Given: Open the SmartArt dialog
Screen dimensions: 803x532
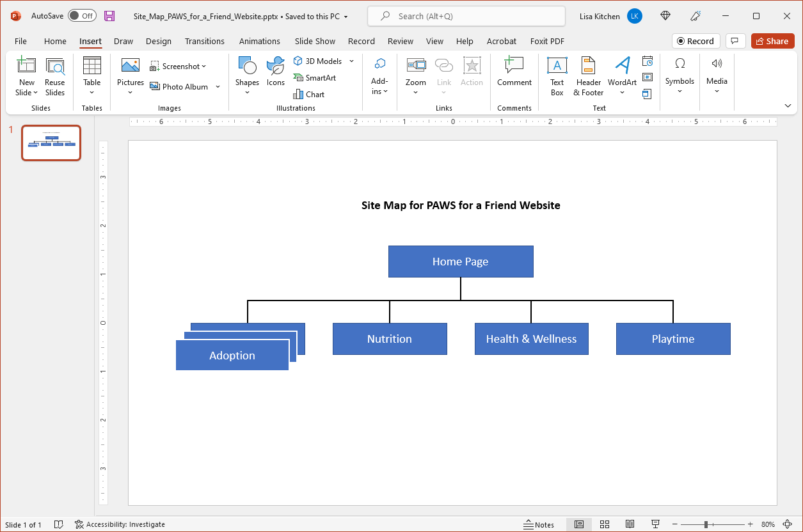Looking at the screenshot, I should [316, 77].
